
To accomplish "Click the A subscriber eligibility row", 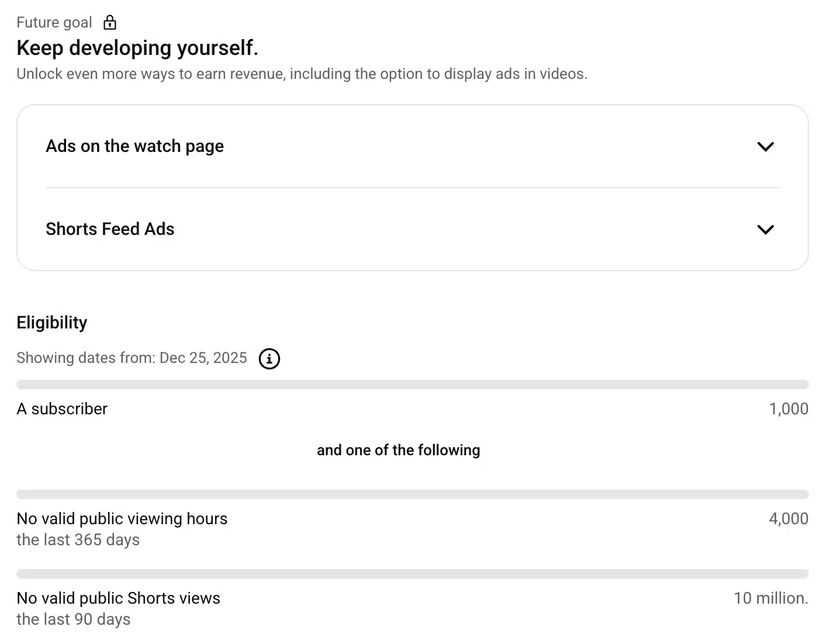I will coord(62,408).
